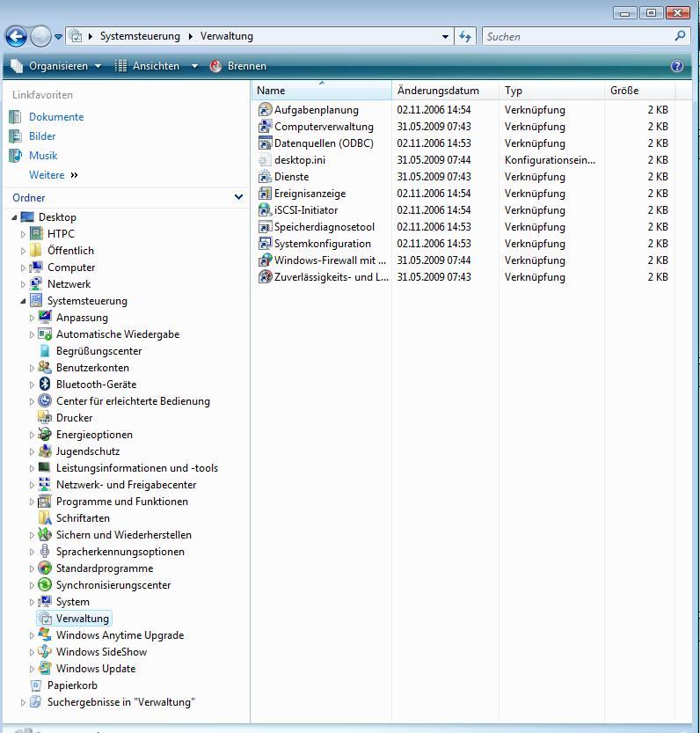Open the recent pages dropdown arrow

pos(58,36)
